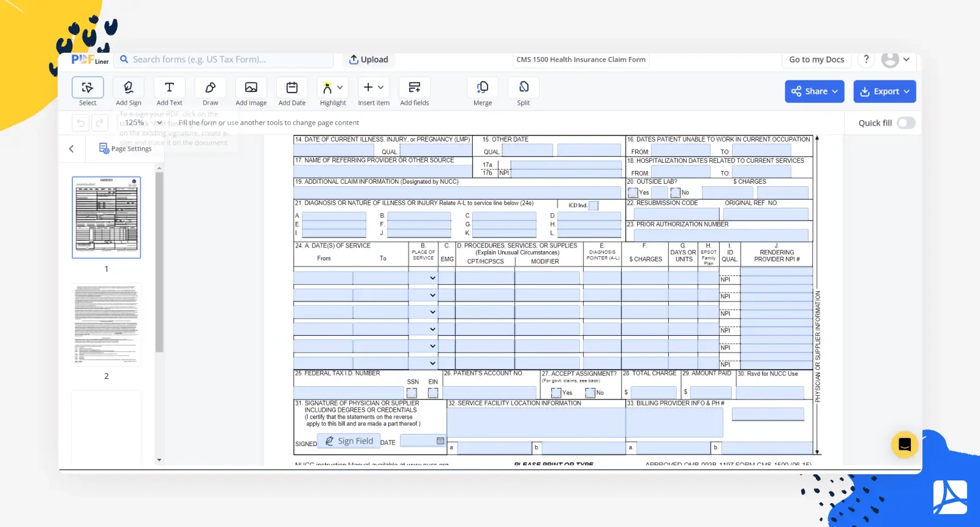Screen dimensions: 980x527
Task: Click the PDFLiner logo
Action: [89, 59]
